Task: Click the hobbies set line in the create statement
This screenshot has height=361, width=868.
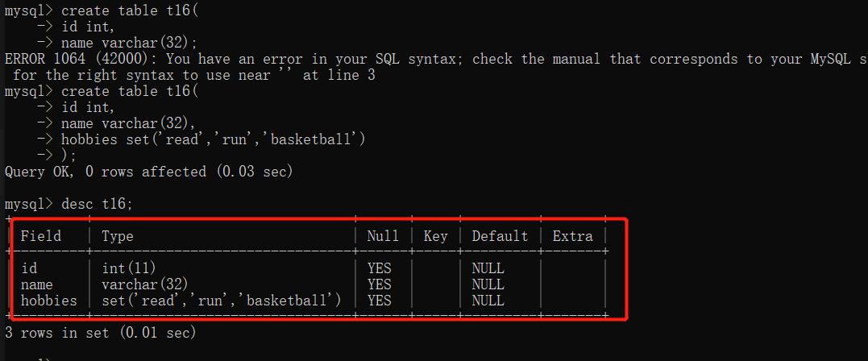Action: (x=214, y=139)
